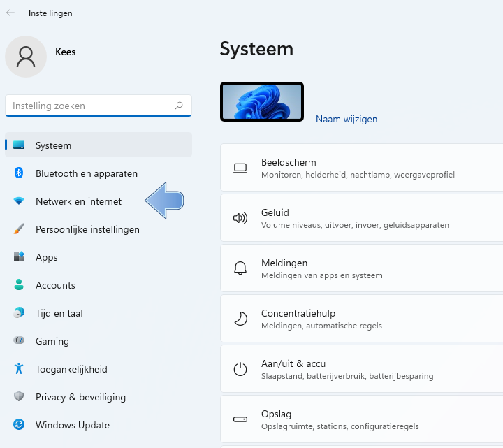
Task: Click 'Slaapstand, batterijverbruik, batterijbesparing' text
Action: [x=347, y=376]
